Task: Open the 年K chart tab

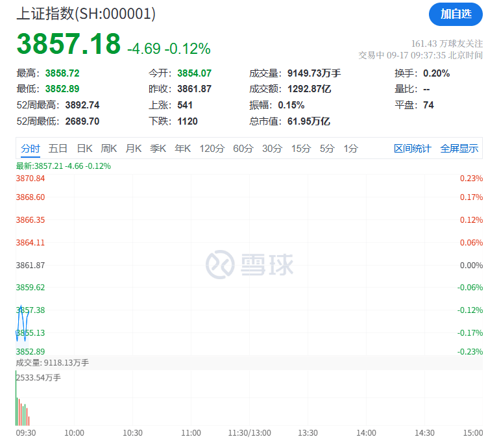Action: [x=183, y=149]
